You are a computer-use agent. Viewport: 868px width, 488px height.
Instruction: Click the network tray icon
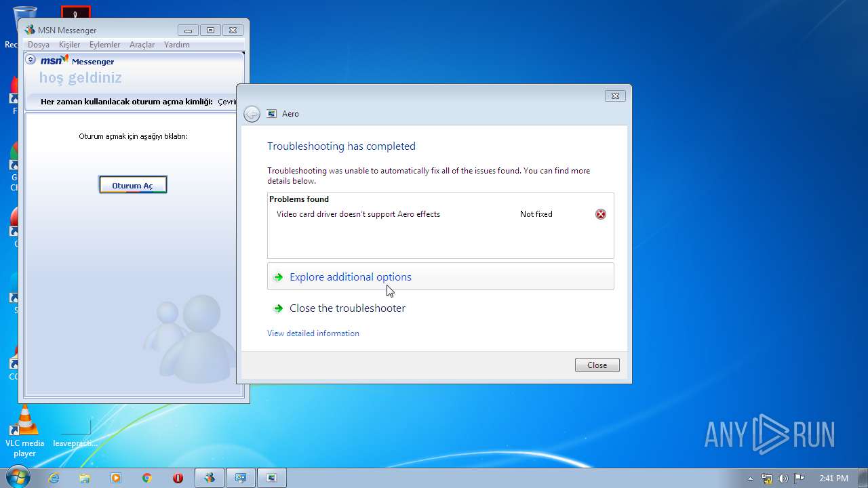[x=767, y=479]
